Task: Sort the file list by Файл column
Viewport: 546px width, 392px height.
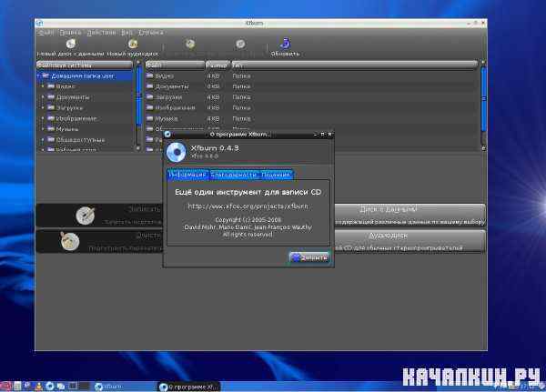Action: point(175,65)
